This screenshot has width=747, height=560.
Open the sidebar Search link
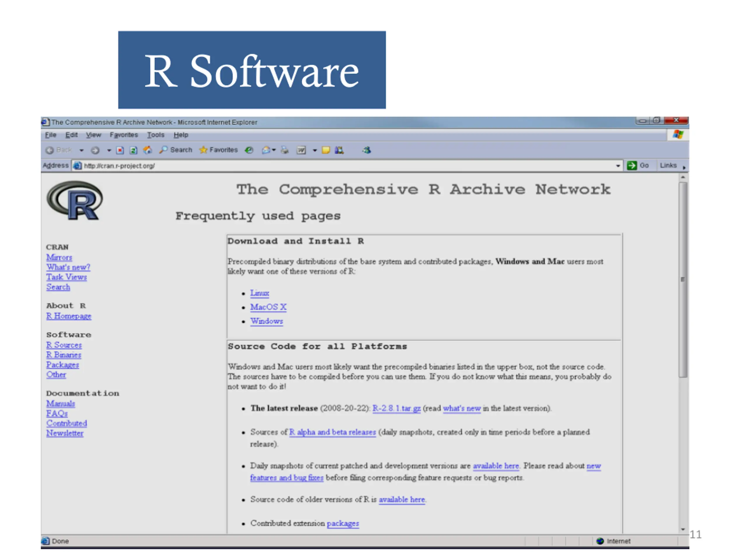click(x=58, y=287)
